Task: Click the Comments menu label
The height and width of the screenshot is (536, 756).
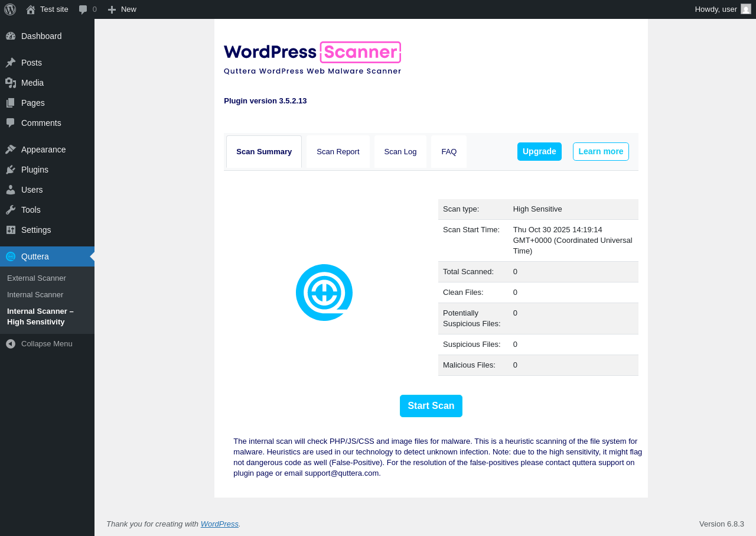Action: pos(41,123)
